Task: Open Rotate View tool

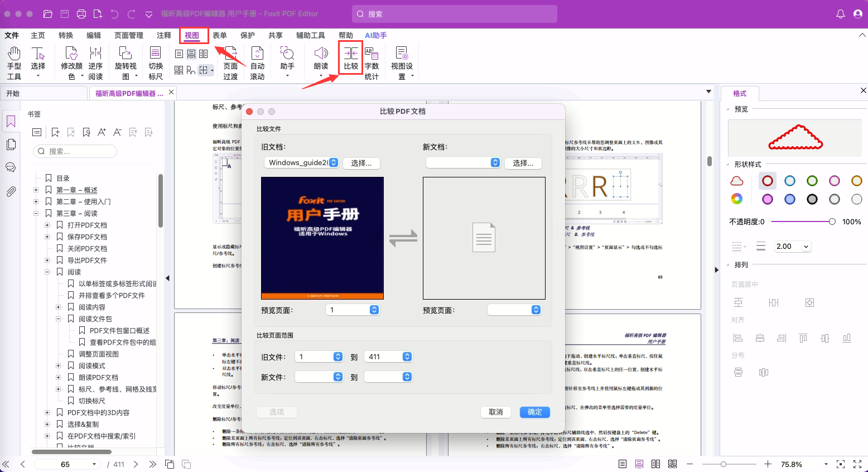Action: pos(126,63)
